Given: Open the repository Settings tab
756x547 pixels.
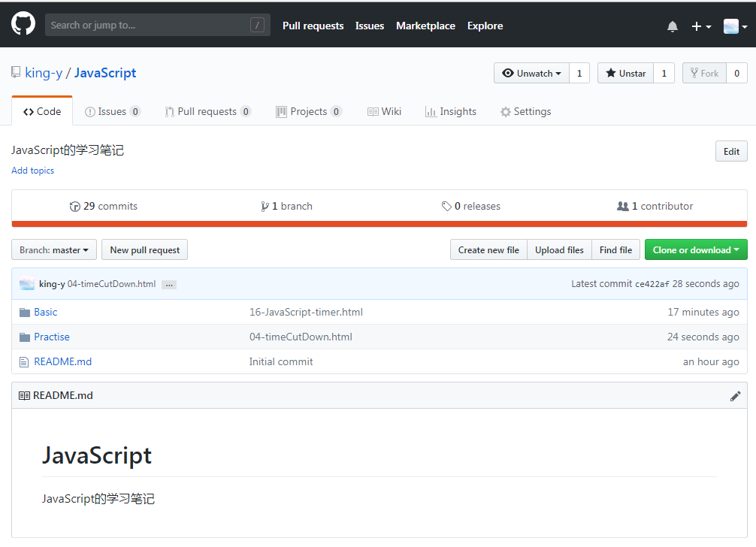Looking at the screenshot, I should [525, 112].
